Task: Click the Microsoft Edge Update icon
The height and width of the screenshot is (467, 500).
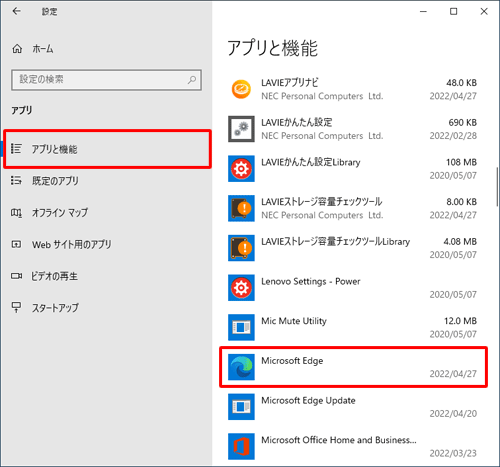Action: pyautogui.click(x=241, y=407)
